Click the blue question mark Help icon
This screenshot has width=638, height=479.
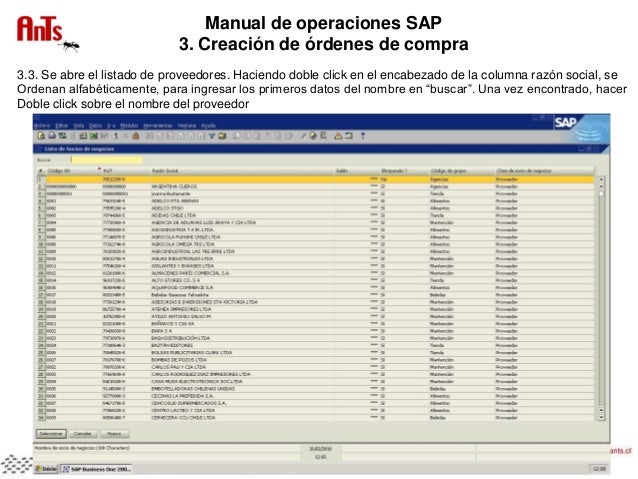tap(363, 136)
